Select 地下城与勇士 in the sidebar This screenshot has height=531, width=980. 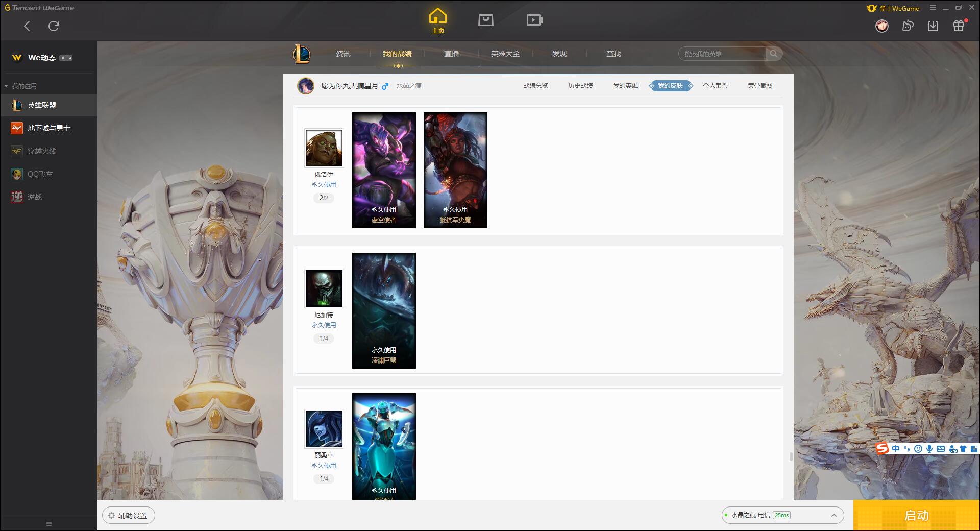[x=48, y=128]
